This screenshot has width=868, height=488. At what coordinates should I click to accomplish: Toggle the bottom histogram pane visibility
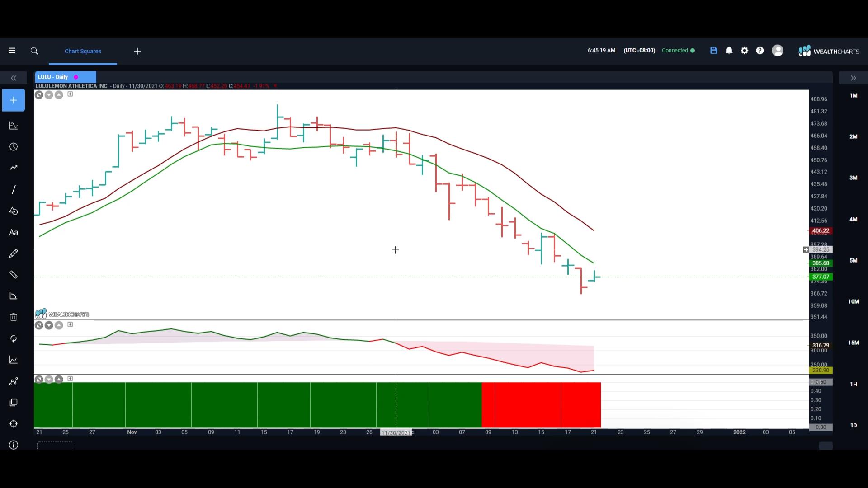39,380
